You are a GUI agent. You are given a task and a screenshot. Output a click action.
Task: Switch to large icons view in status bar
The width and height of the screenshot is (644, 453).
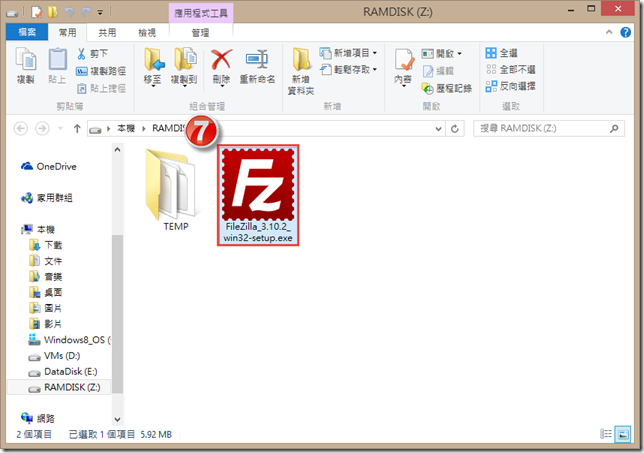click(x=623, y=435)
